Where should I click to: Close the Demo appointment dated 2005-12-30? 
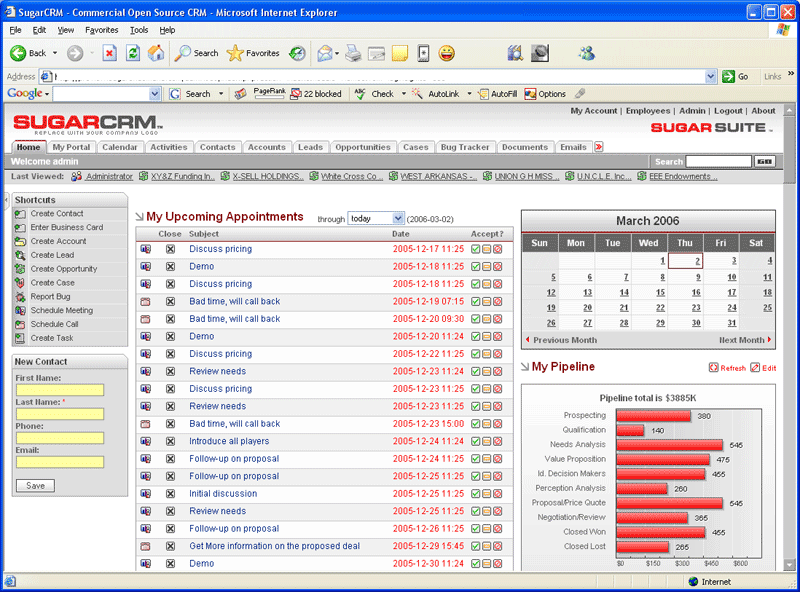pyautogui.click(x=170, y=564)
